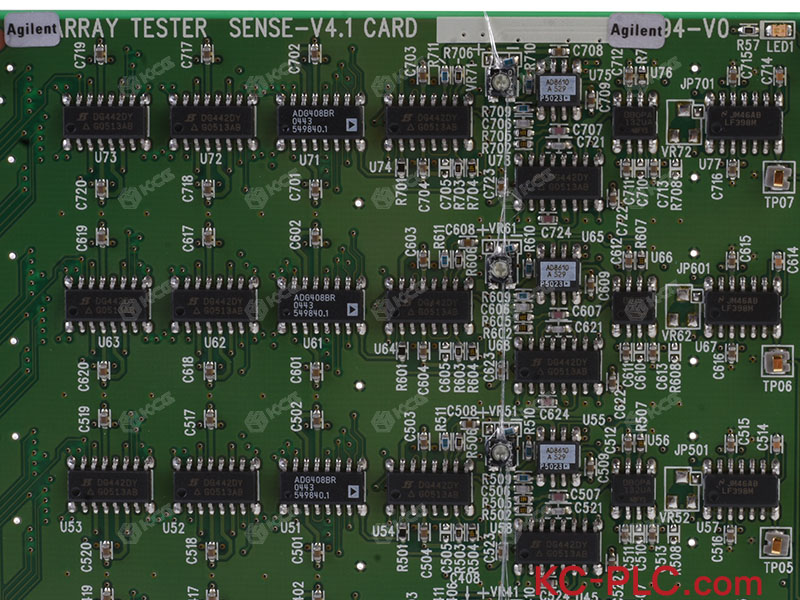This screenshot has width=800, height=600.
Task: Click the ADG408BR chip labeled U51
Action: (x=322, y=488)
